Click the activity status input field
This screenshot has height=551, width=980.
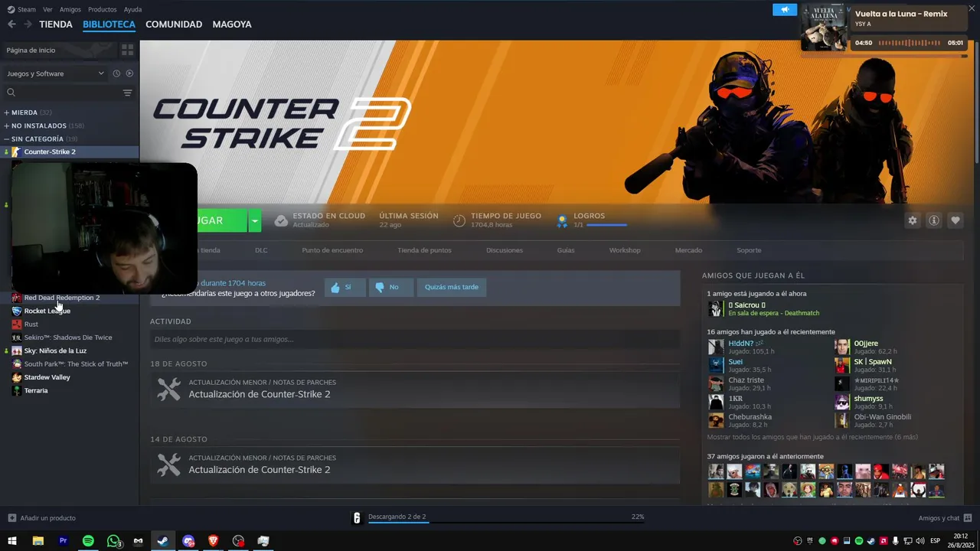(415, 339)
